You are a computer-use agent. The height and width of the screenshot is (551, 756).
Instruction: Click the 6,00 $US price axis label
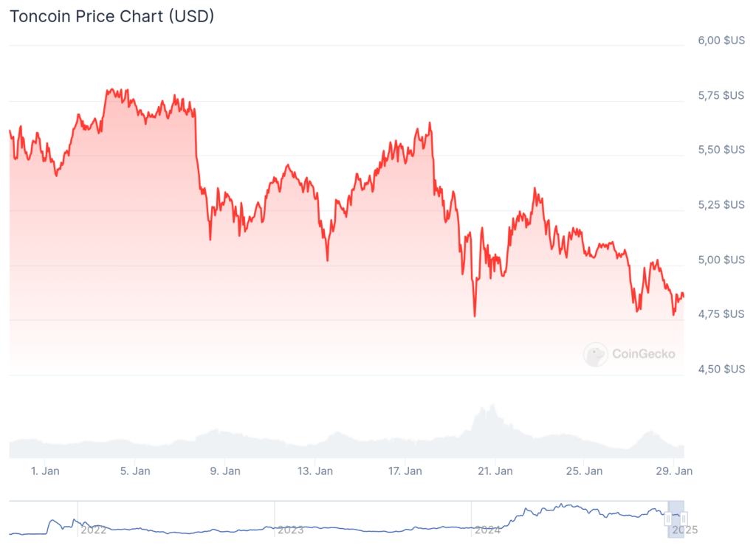click(x=721, y=41)
